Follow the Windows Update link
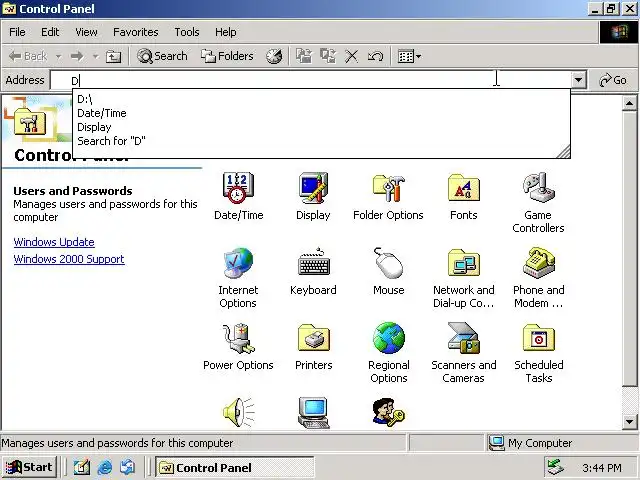Viewport: 640px width, 480px height. coord(54,242)
